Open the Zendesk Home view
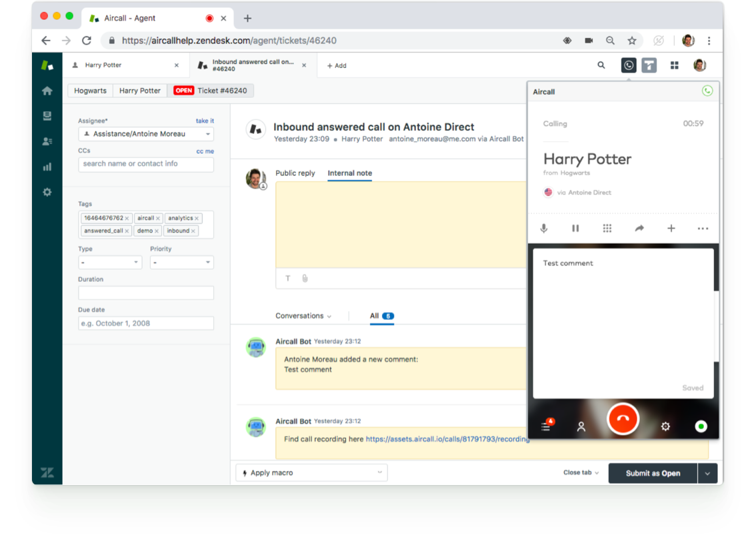This screenshot has height=549, width=756. (x=47, y=91)
